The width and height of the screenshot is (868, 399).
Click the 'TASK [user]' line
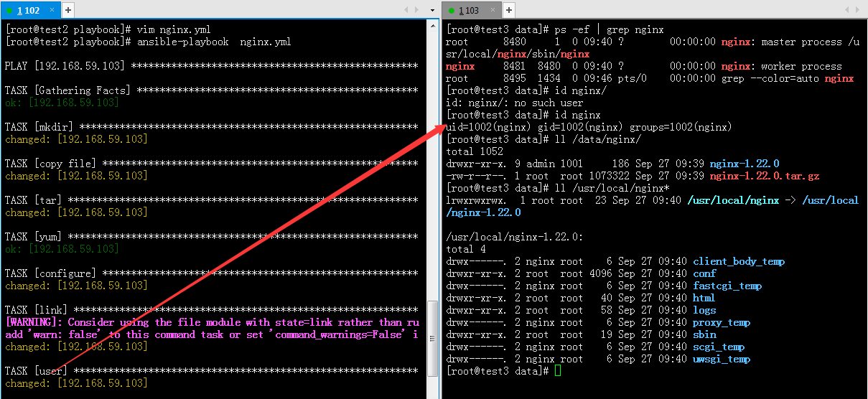tap(211, 371)
